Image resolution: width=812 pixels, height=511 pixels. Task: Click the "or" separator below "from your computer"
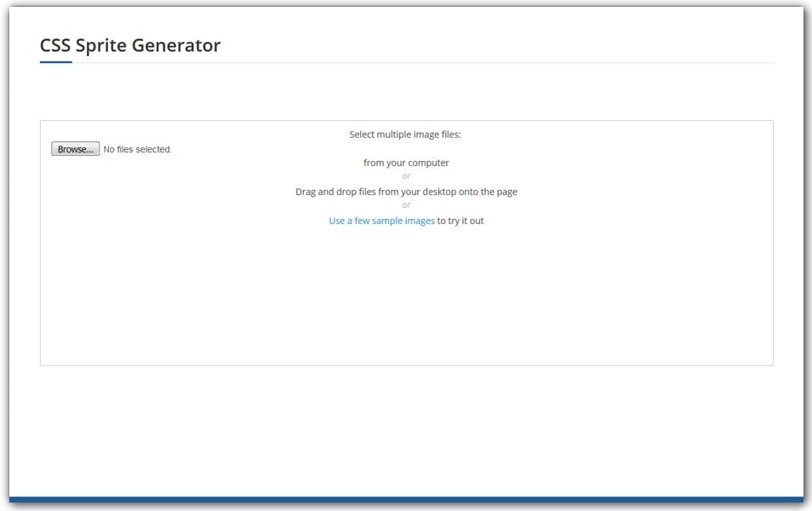(406, 176)
